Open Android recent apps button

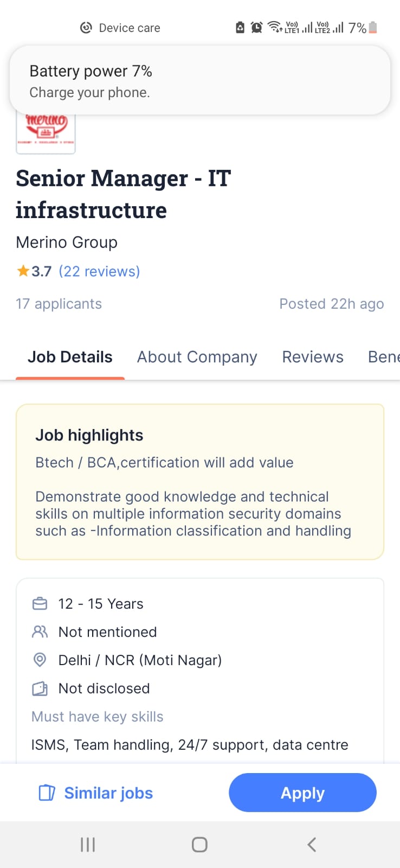coord(88,844)
